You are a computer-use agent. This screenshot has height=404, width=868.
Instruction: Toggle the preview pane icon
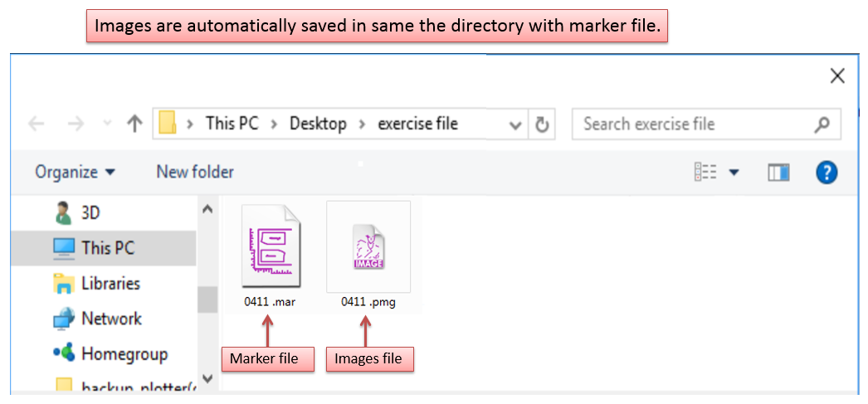(778, 173)
